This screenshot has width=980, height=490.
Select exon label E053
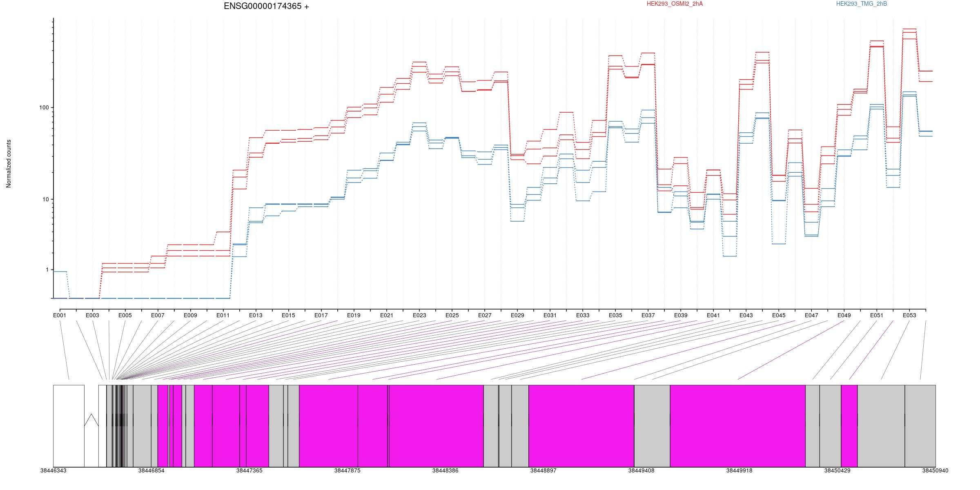pyautogui.click(x=909, y=316)
